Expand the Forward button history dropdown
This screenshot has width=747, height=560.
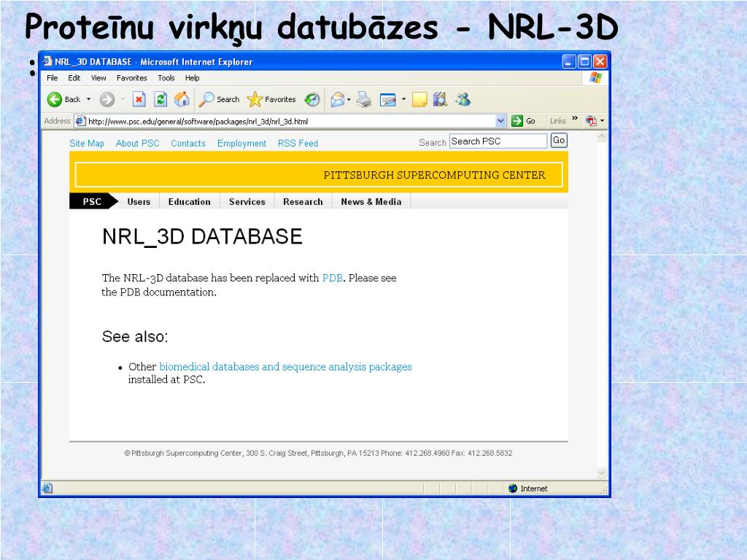123,99
